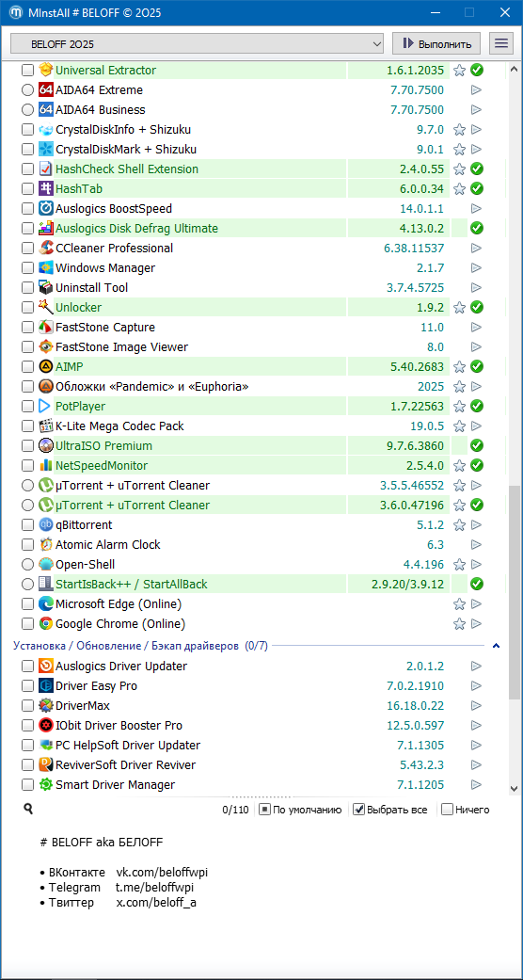The image size is (523, 980).
Task: Click the star icon beside qBittorrent
Action: tap(459, 525)
